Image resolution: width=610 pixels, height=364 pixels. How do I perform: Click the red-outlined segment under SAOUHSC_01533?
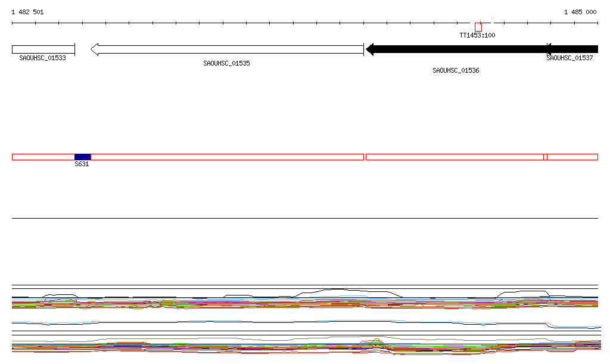point(43,157)
